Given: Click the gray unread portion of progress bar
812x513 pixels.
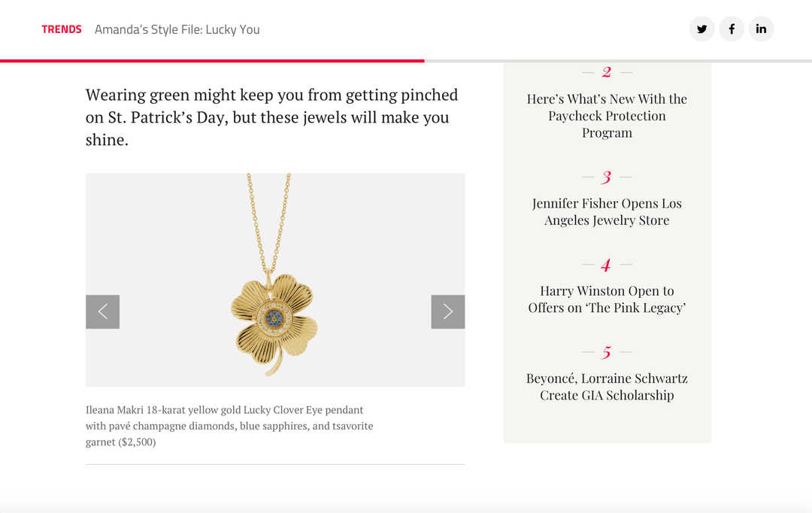Looking at the screenshot, I should 618,61.
